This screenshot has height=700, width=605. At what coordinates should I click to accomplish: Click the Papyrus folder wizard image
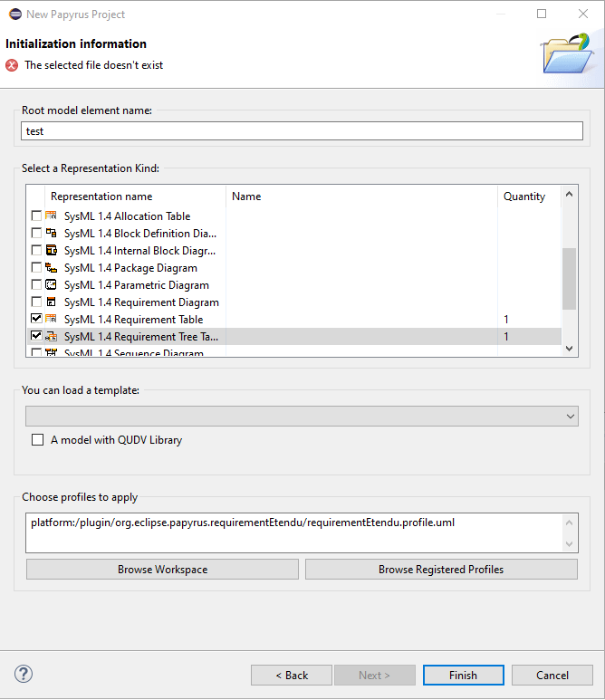coord(568,53)
